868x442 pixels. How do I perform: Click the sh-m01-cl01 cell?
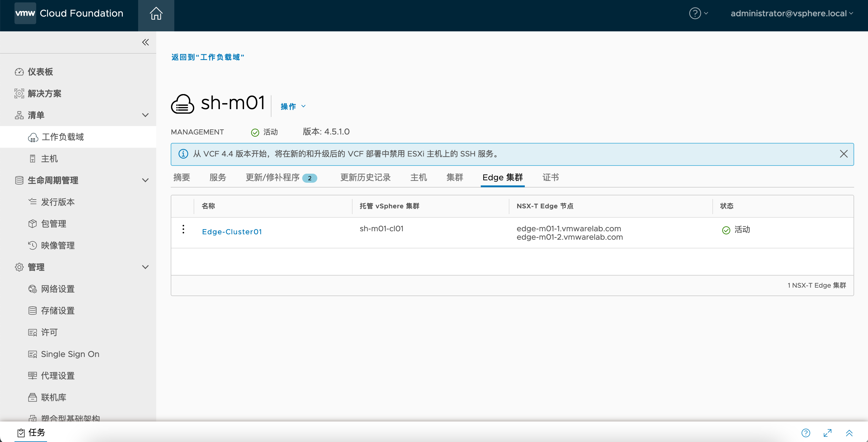[x=382, y=229]
